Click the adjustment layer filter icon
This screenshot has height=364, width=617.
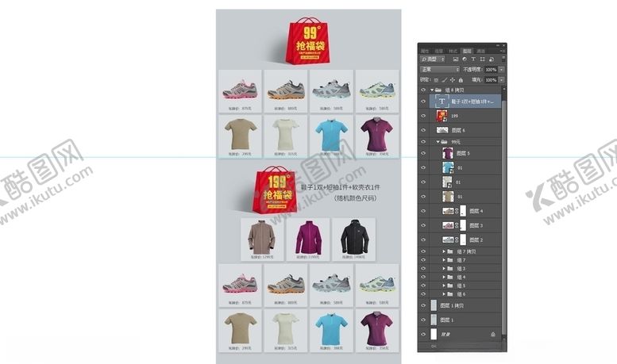point(465,59)
